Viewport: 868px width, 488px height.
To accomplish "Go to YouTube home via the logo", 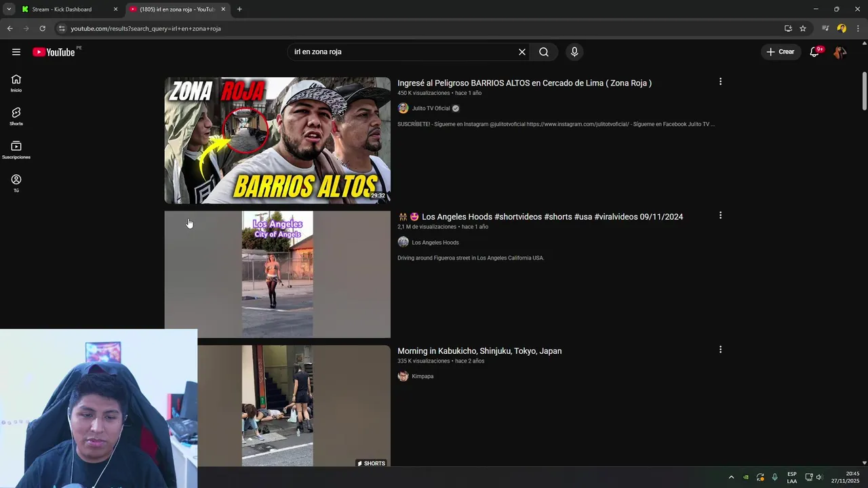I will [54, 52].
